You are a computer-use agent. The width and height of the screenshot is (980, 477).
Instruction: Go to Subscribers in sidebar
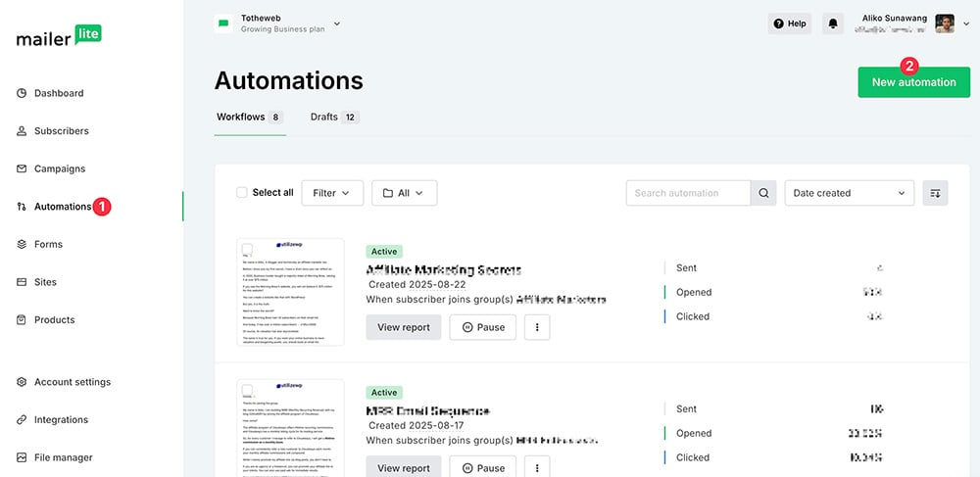61,130
